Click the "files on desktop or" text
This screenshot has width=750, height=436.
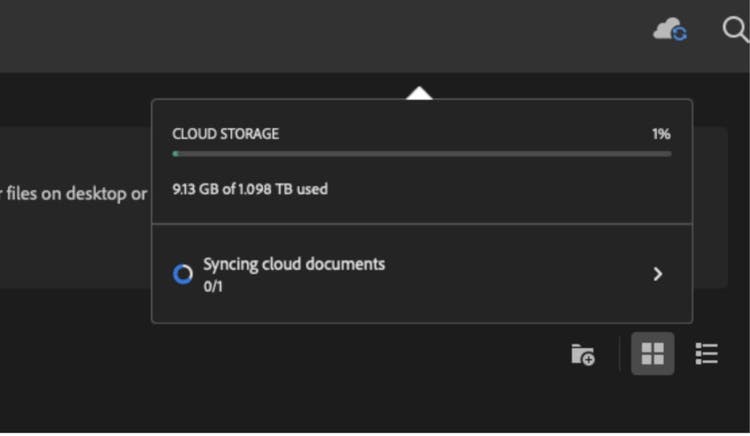75,193
